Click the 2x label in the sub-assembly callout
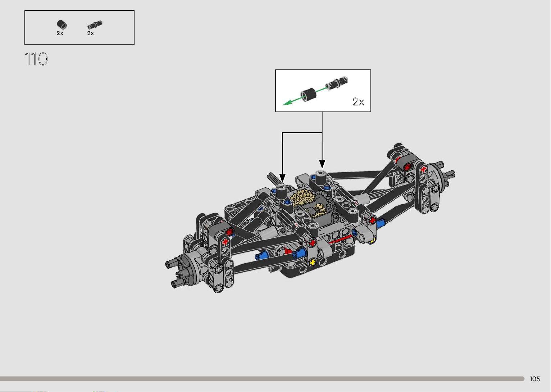The height and width of the screenshot is (392, 551). (358, 102)
